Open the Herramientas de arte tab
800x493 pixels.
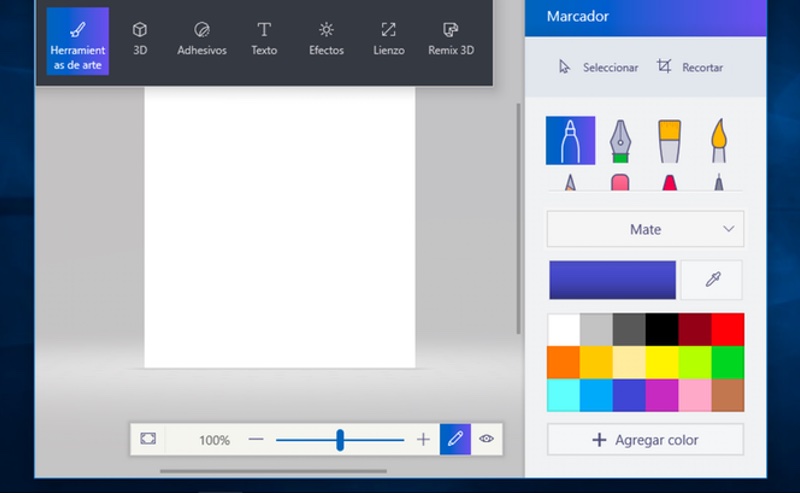(78, 41)
